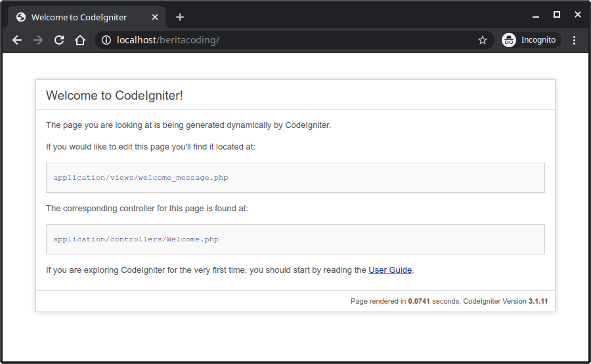Click the render time value 0.0741
The height and width of the screenshot is (364, 591).
[x=419, y=301]
